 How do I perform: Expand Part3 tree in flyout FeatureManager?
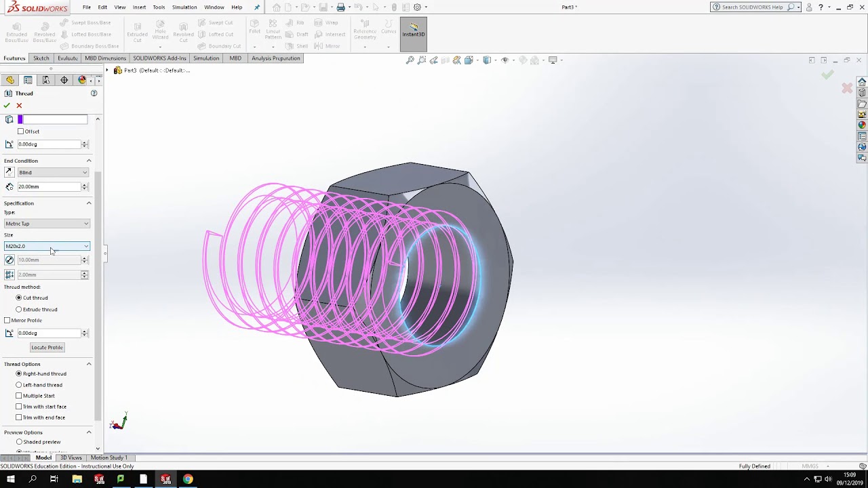coord(108,70)
